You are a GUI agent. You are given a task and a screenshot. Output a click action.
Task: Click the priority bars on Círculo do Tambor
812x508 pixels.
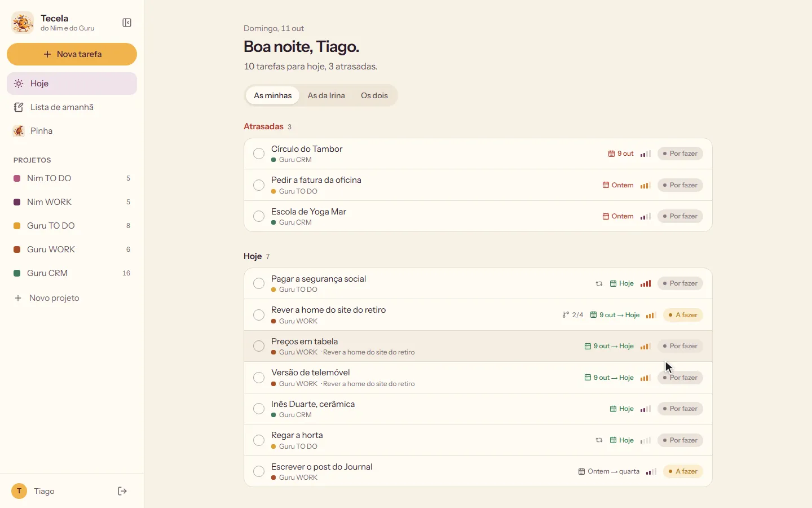coord(646,154)
